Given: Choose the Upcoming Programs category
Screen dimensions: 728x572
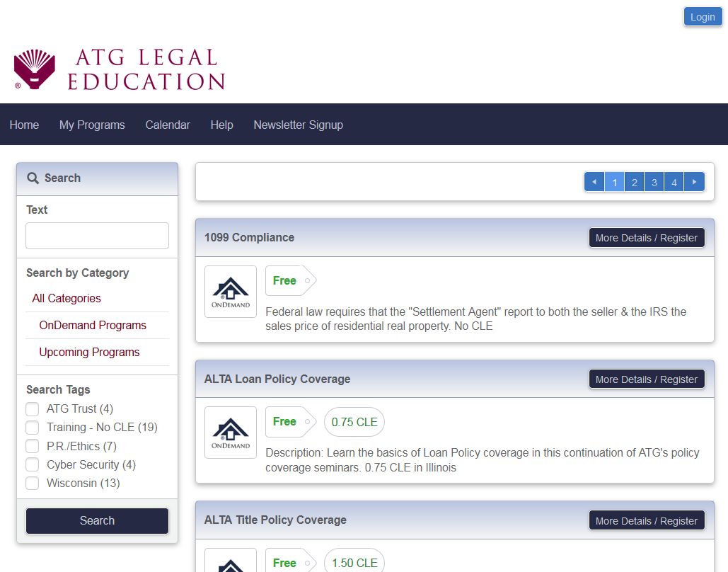Looking at the screenshot, I should (89, 353).
